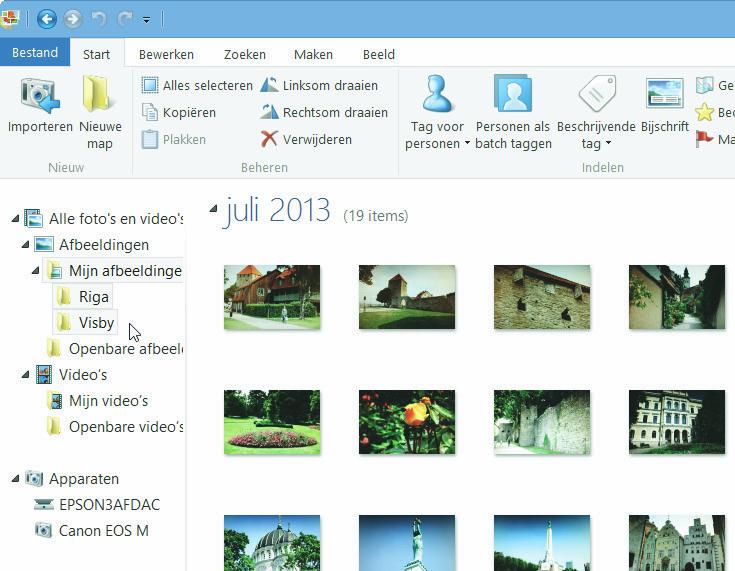Click the red Verwijderen cross

pos(269,139)
